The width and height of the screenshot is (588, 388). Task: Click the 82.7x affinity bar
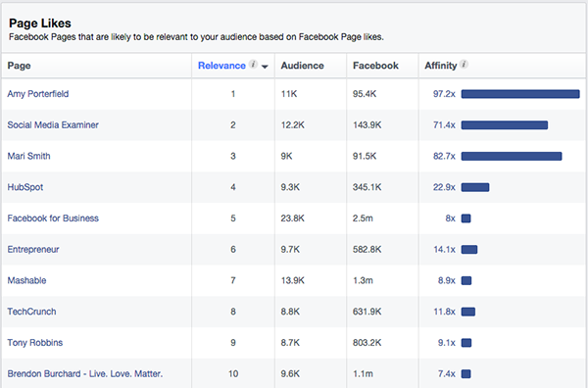pyautogui.click(x=512, y=156)
